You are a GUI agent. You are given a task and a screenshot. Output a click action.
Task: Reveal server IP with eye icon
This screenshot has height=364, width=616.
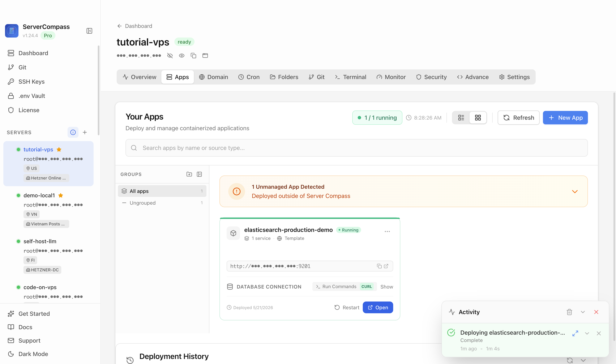point(182,56)
